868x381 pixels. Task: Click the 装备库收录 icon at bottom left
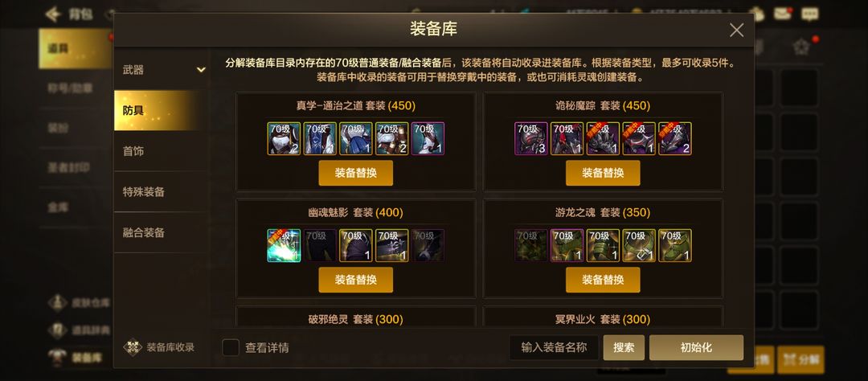point(133,347)
